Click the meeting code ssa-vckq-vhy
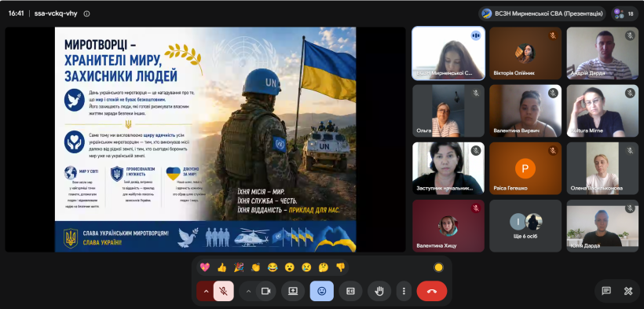Image resolution: width=644 pixels, height=309 pixels. (56, 13)
